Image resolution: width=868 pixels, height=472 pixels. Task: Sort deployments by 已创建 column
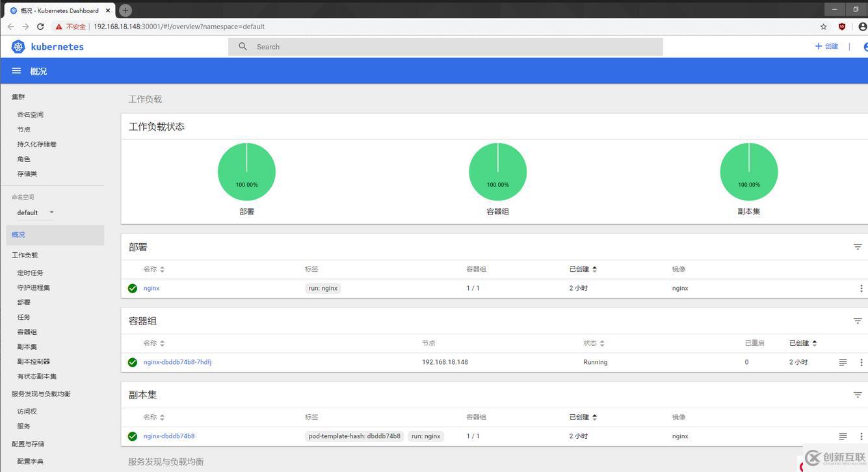[583, 269]
